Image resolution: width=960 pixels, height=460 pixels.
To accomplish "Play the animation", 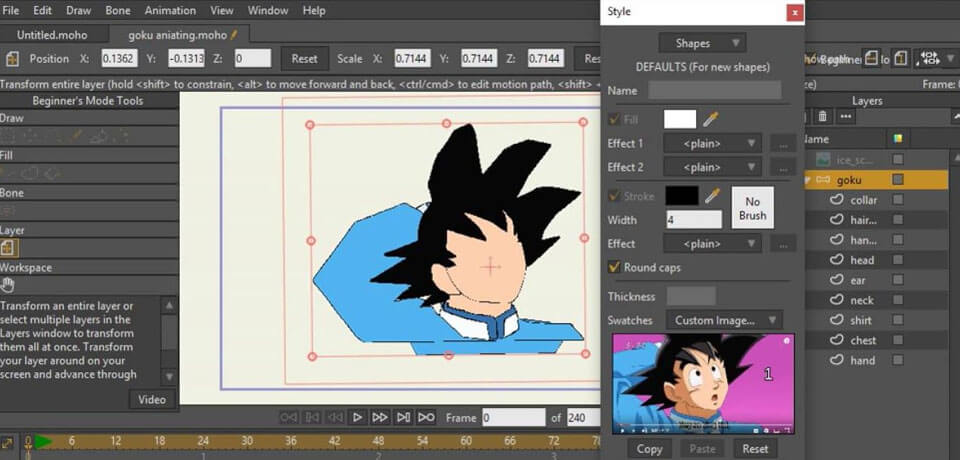I will [x=358, y=418].
